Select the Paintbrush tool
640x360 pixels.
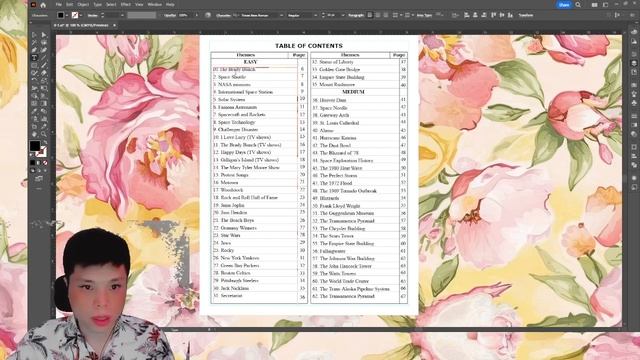coord(44,65)
